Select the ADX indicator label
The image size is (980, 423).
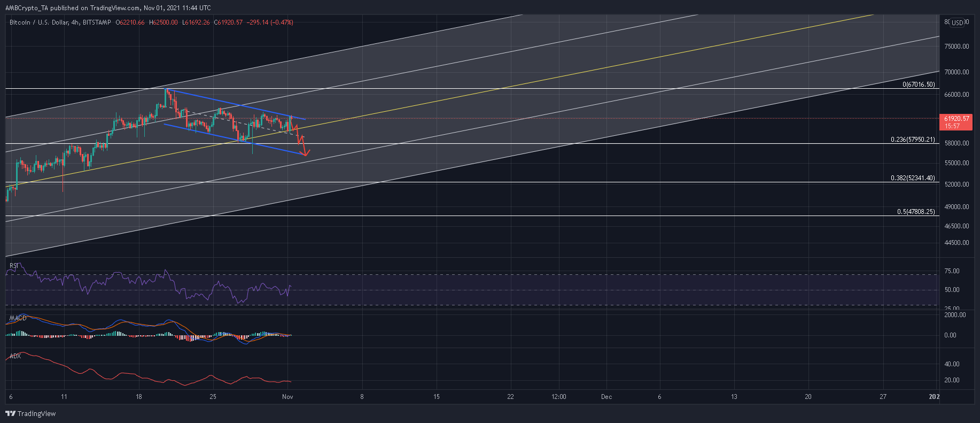(x=15, y=356)
